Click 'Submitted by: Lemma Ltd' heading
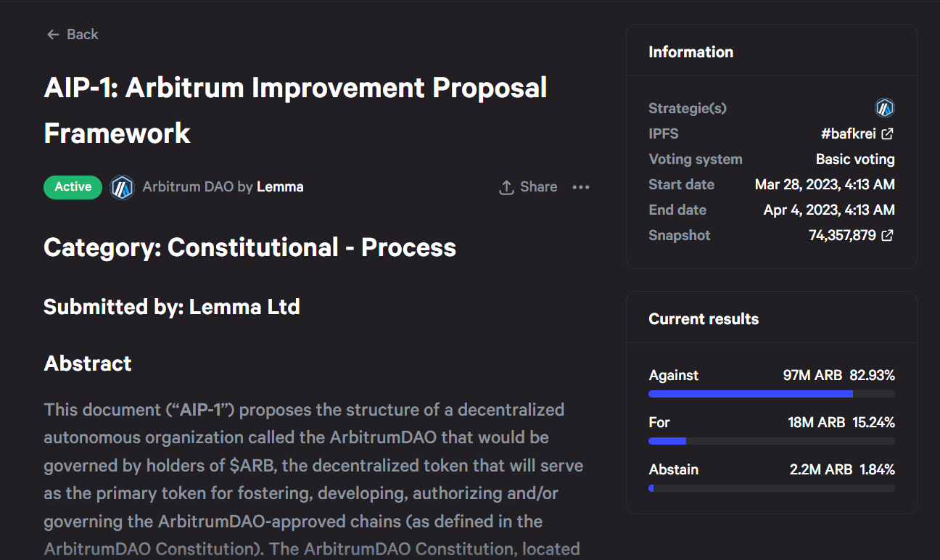 click(172, 307)
